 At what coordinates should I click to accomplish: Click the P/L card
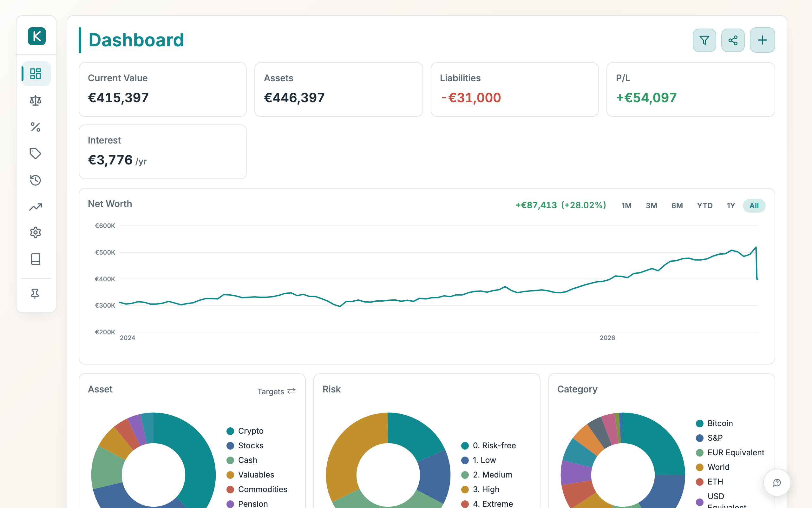pyautogui.click(x=691, y=90)
